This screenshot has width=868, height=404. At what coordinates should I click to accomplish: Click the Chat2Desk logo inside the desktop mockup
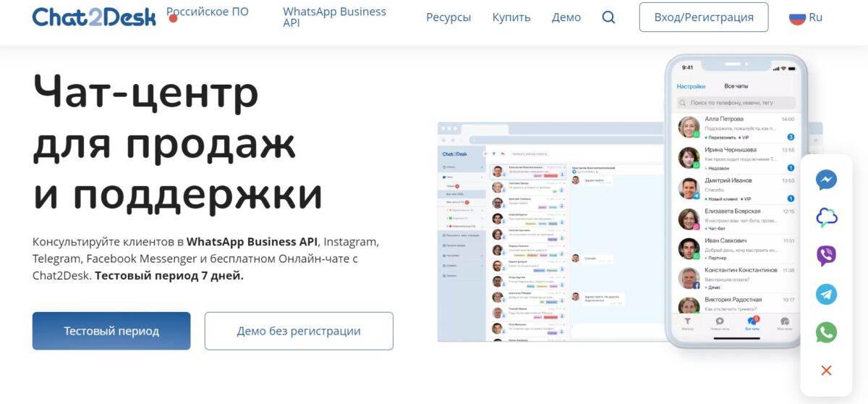[456, 153]
